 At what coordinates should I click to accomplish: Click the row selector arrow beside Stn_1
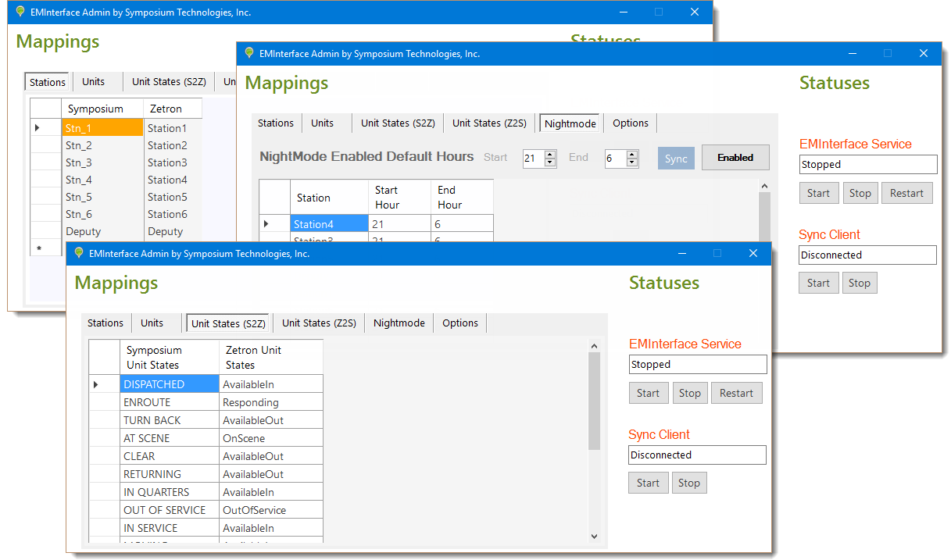[38, 128]
